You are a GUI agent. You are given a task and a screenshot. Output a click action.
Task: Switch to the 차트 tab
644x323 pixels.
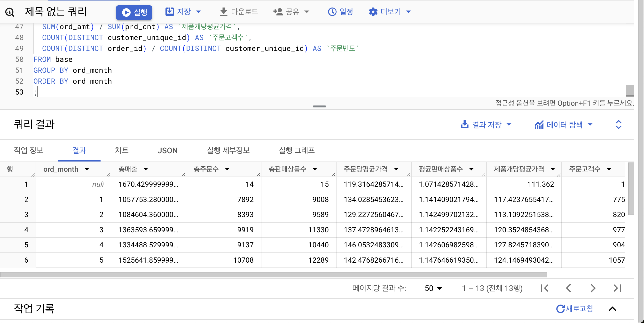point(121,150)
